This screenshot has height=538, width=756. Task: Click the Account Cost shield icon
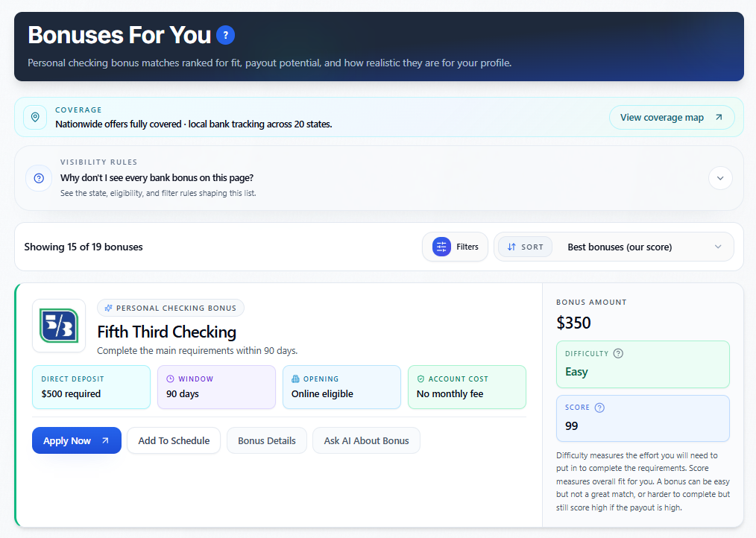click(x=420, y=379)
